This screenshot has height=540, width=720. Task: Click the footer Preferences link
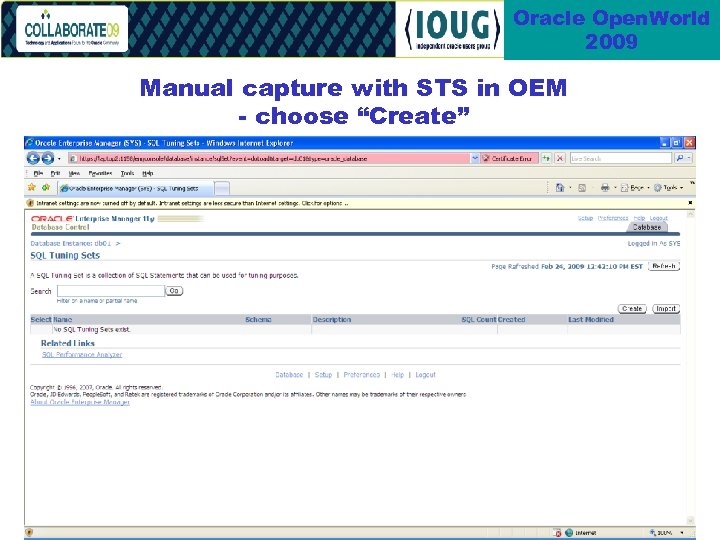point(361,375)
